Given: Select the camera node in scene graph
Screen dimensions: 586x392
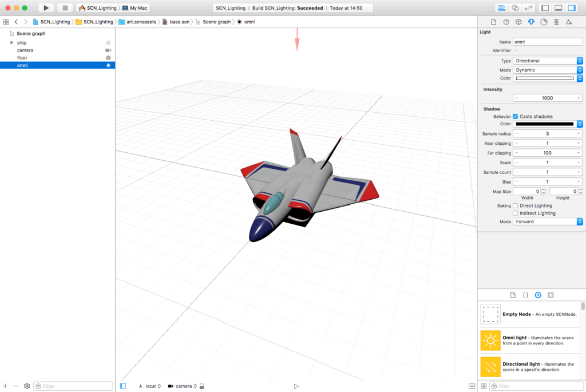Looking at the screenshot, I should tap(57, 50).
